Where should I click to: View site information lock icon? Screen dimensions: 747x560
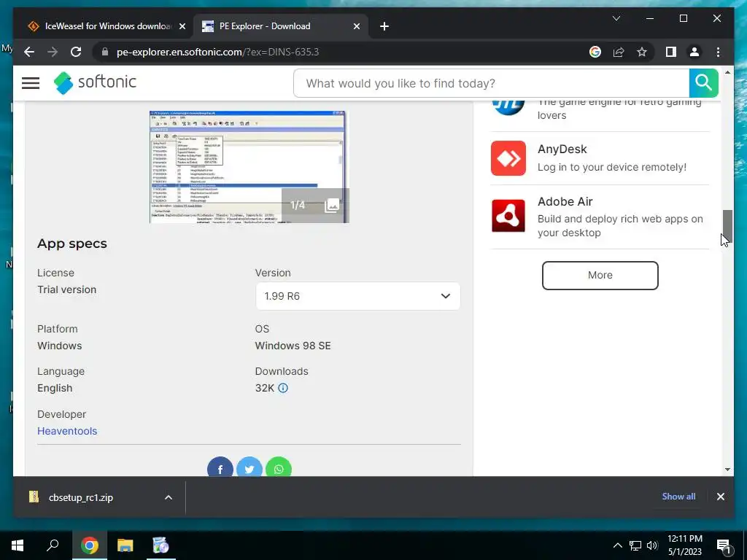(x=105, y=52)
